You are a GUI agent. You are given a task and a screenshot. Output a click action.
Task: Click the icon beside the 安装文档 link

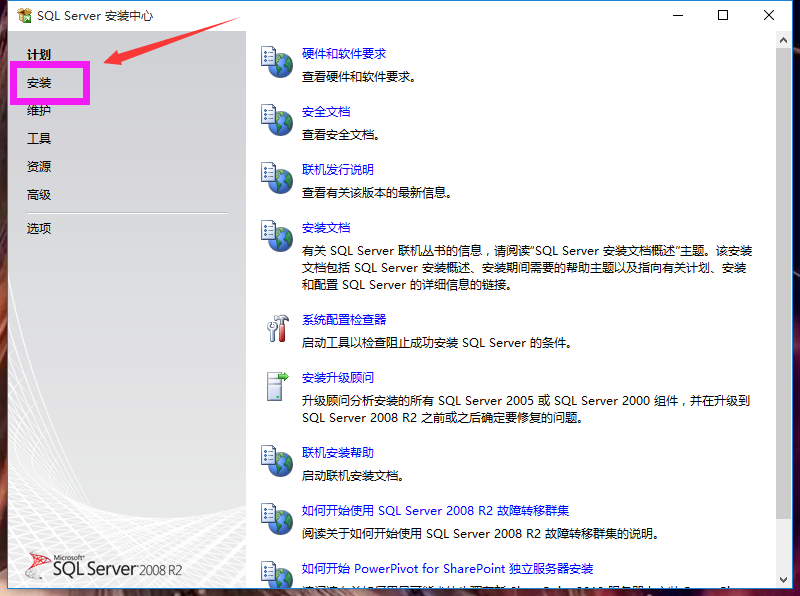click(277, 236)
